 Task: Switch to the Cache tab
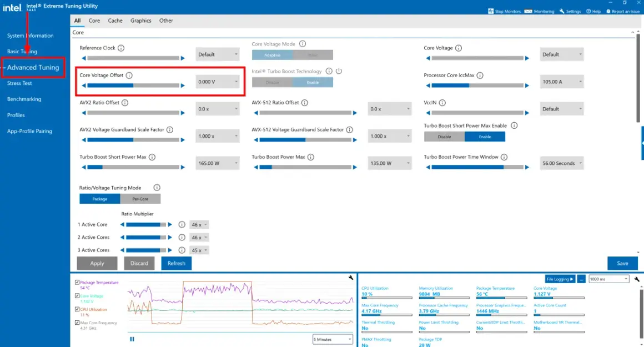pyautogui.click(x=115, y=21)
